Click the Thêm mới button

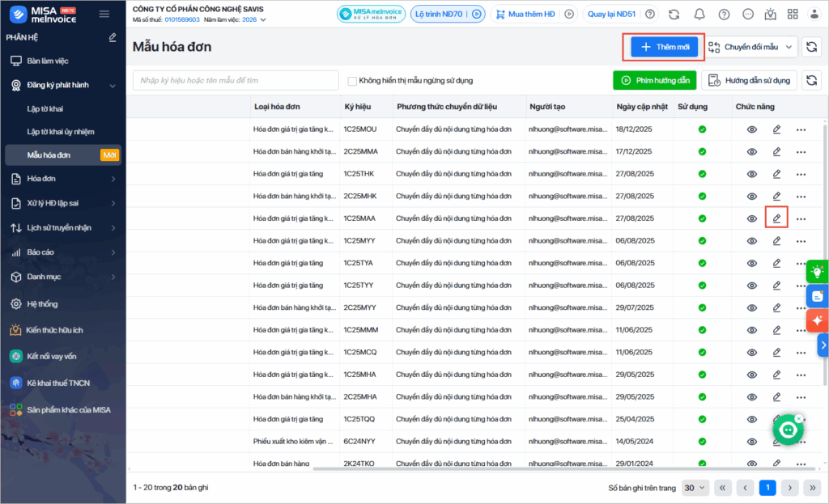pyautogui.click(x=665, y=47)
